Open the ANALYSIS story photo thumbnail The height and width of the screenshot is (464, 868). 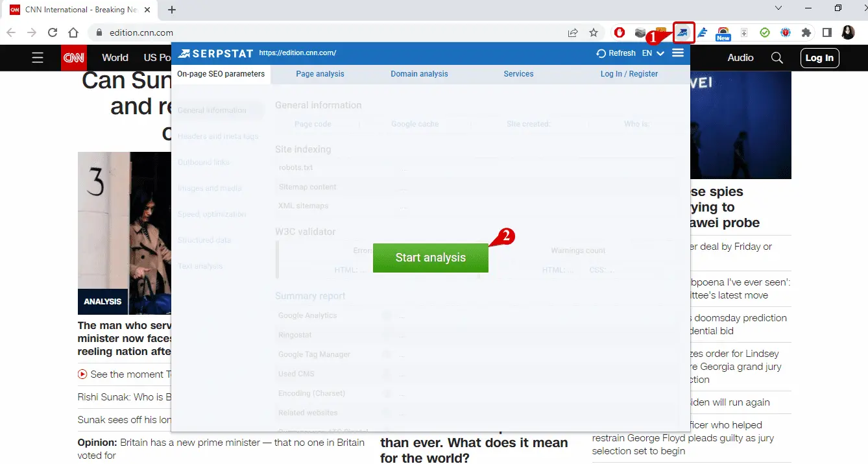pyautogui.click(x=125, y=234)
